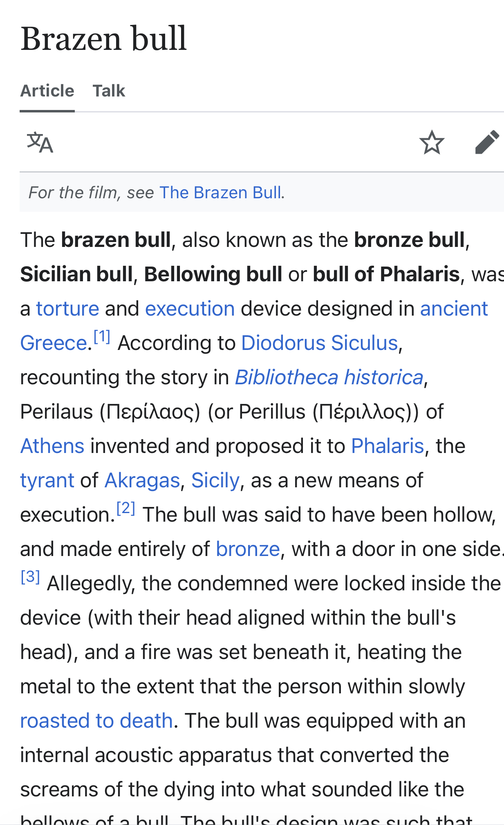Switch to the Talk tab
The height and width of the screenshot is (825, 504).
(109, 91)
